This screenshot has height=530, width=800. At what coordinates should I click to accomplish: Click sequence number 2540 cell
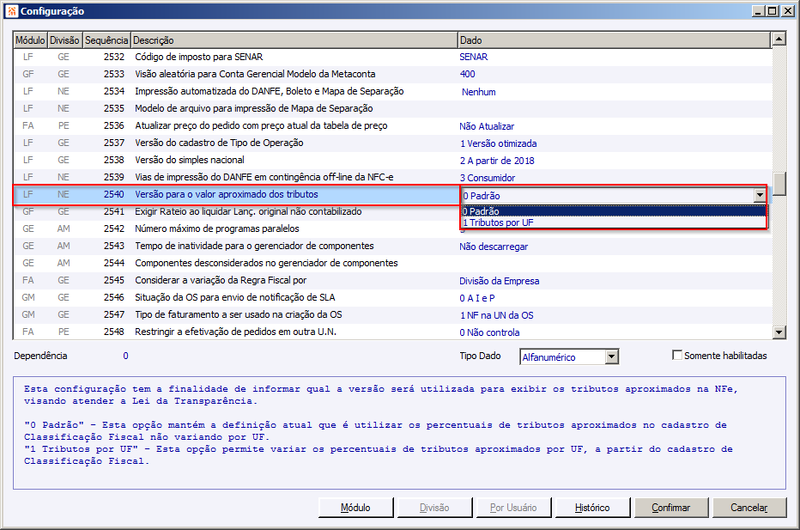click(x=114, y=194)
